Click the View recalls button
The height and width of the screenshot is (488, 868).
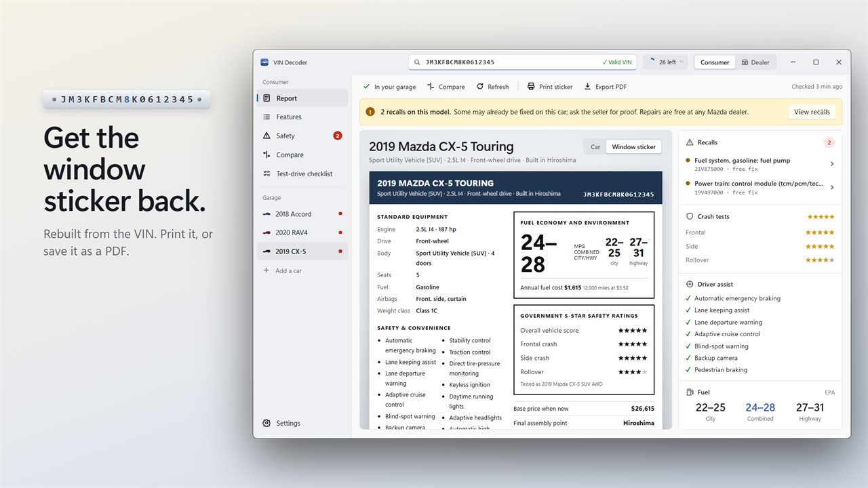[x=812, y=112]
